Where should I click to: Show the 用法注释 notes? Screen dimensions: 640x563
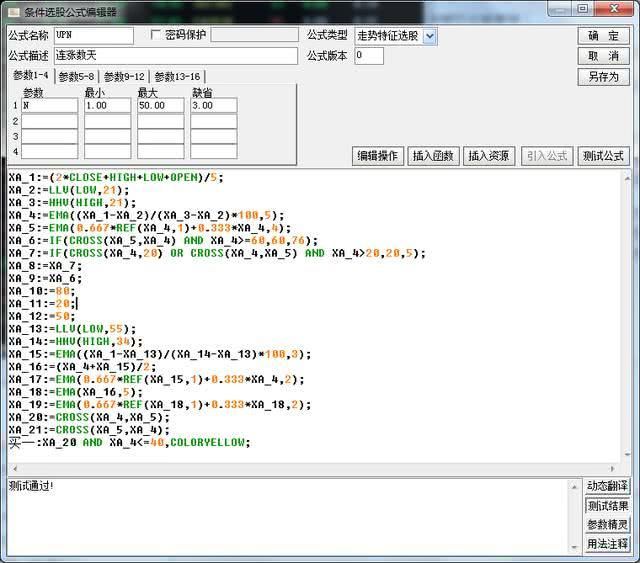(x=607, y=544)
